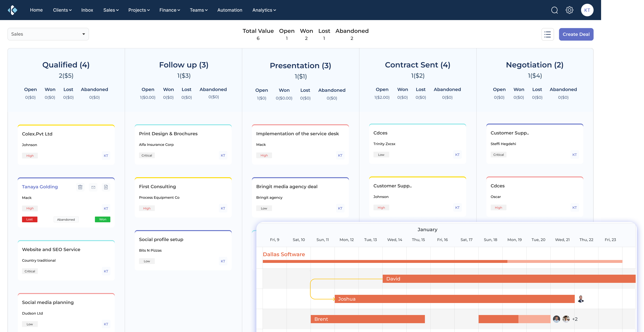Expand the Sales nav menu
The width and height of the screenshot is (644, 332).
pos(111,10)
